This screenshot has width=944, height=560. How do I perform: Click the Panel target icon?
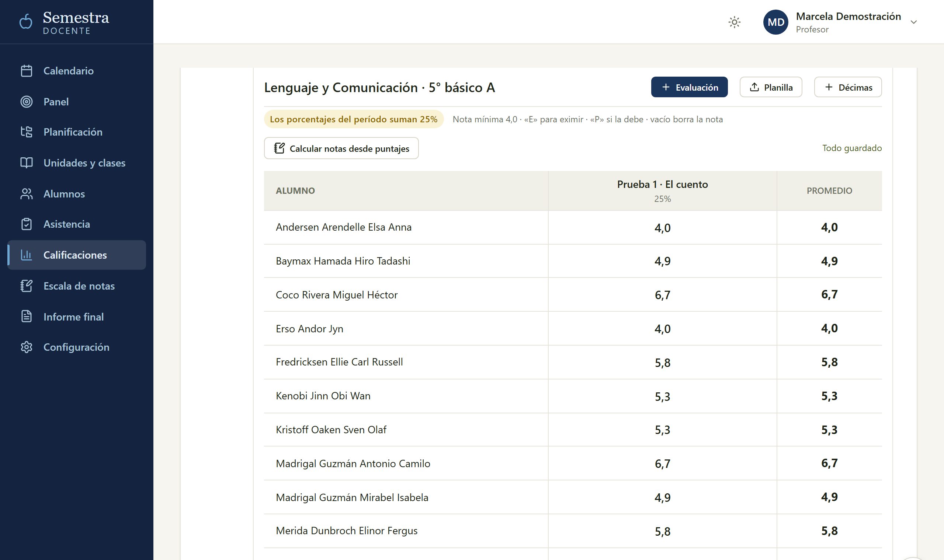27,102
